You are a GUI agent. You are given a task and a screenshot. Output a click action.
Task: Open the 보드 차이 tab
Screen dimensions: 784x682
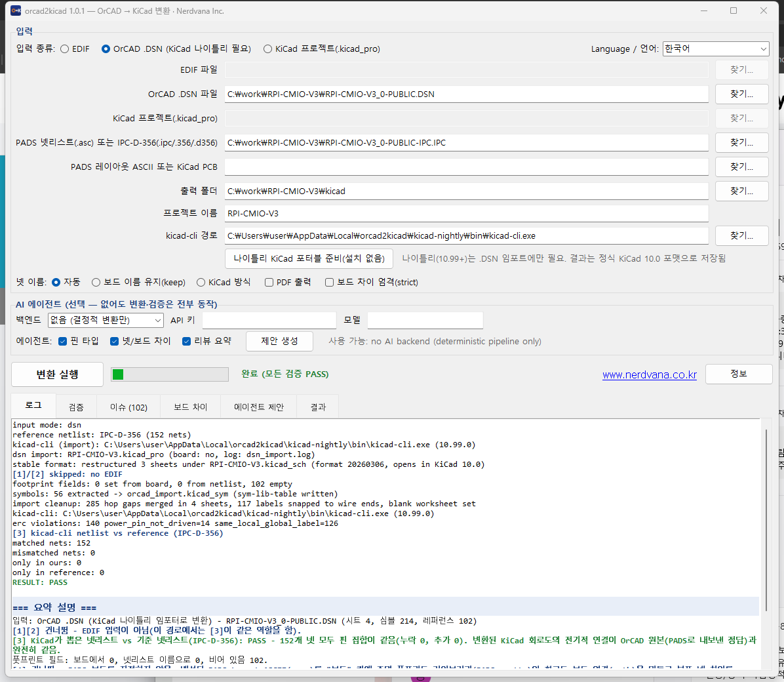coord(190,407)
